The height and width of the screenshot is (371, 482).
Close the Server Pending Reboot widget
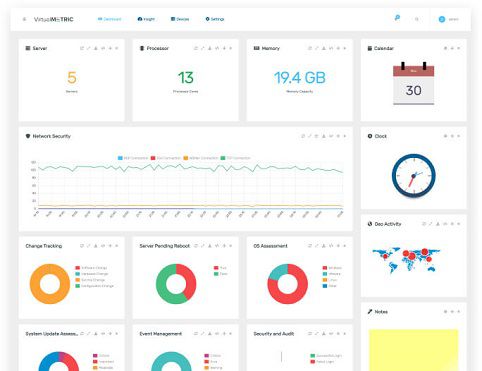231,246
